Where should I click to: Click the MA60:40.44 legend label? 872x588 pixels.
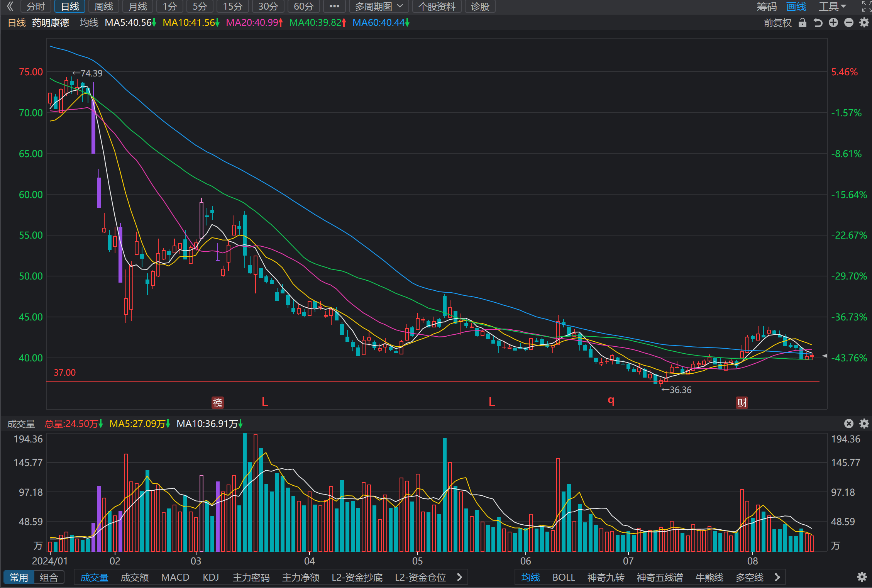coord(381,23)
